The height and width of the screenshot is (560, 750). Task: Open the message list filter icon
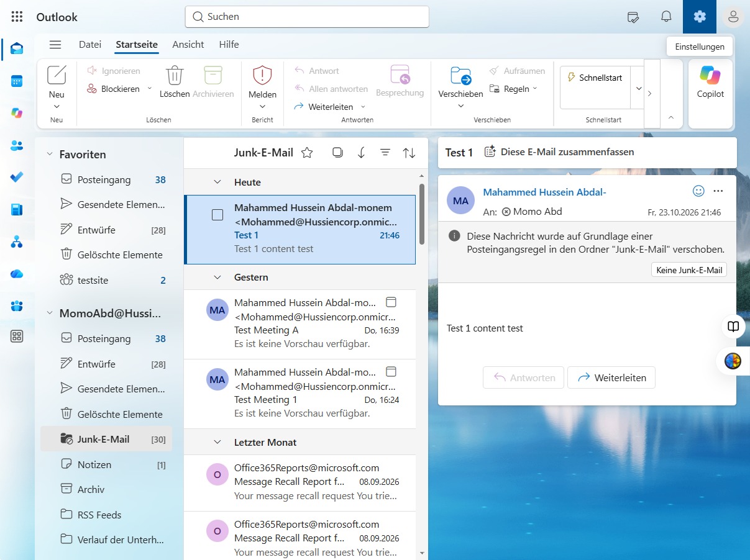click(x=385, y=153)
